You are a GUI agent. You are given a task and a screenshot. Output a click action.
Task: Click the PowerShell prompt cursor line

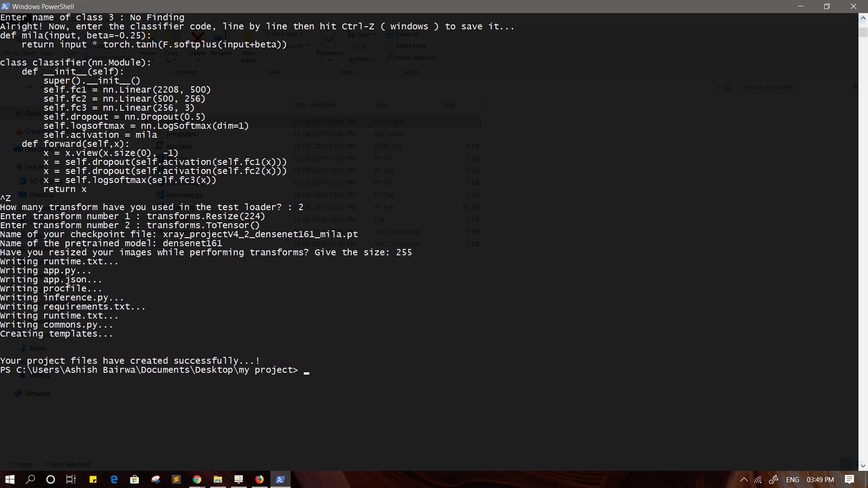pyautogui.click(x=155, y=370)
